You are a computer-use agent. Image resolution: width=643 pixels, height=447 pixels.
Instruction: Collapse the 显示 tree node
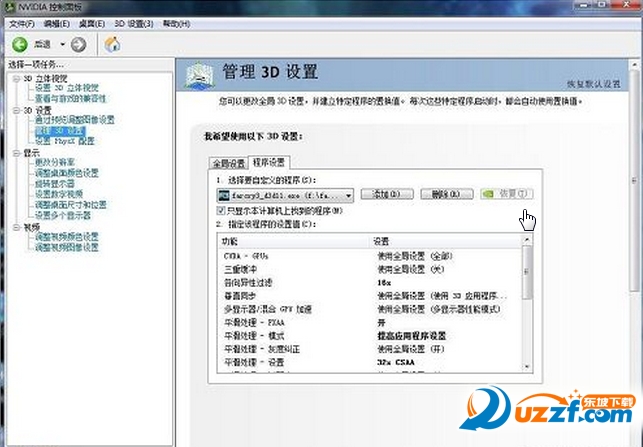click(16, 153)
